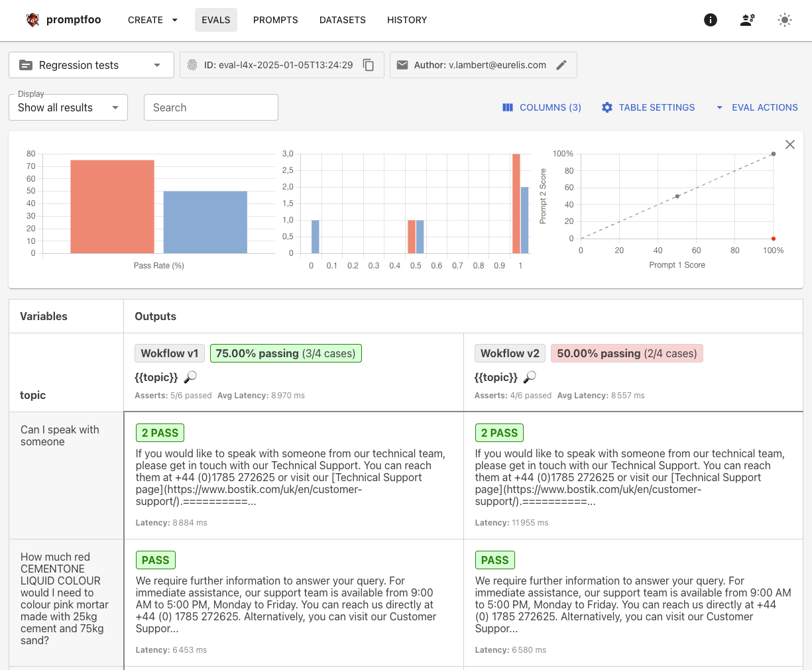
Task: Open the magnifier next to Wokflow v2 topic
Action: 530,376
